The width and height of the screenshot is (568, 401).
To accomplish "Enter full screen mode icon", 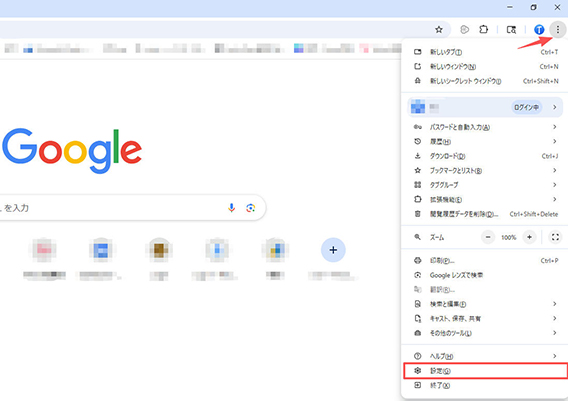I will coord(555,237).
